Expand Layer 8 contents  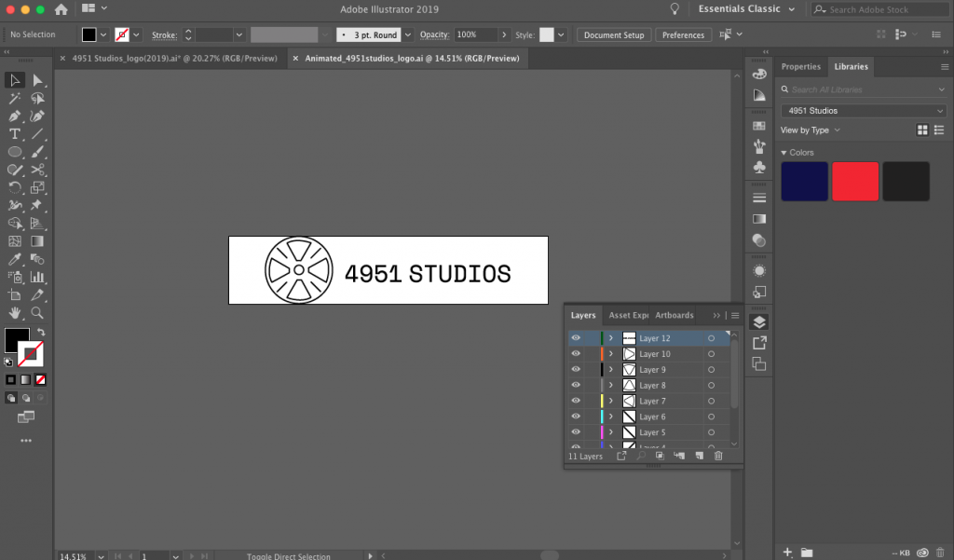[611, 386]
